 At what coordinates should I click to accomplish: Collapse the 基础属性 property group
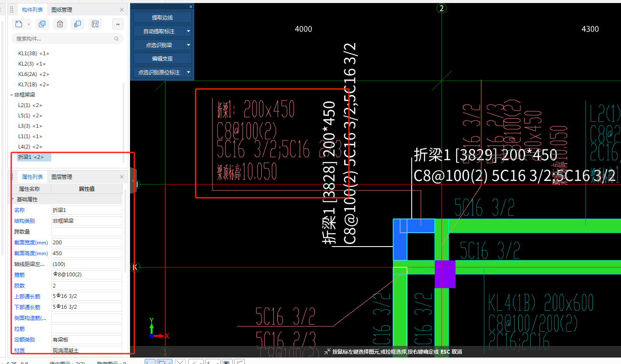point(13,199)
